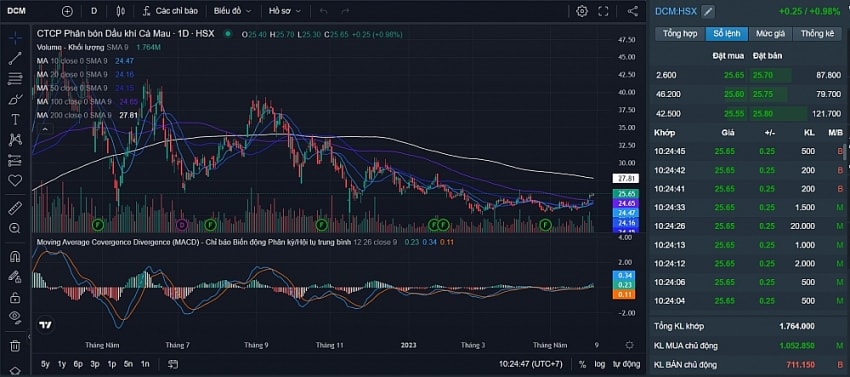
Task: Open the ruler measure tool
Action: [15, 208]
